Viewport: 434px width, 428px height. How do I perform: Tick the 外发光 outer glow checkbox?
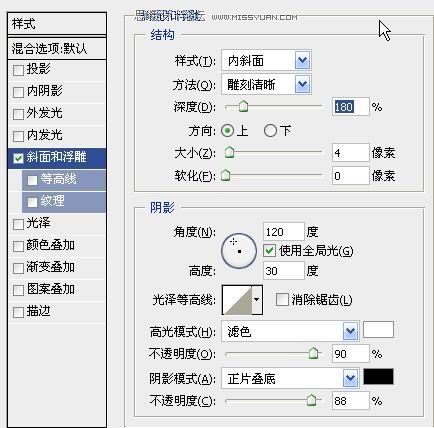pos(18,114)
